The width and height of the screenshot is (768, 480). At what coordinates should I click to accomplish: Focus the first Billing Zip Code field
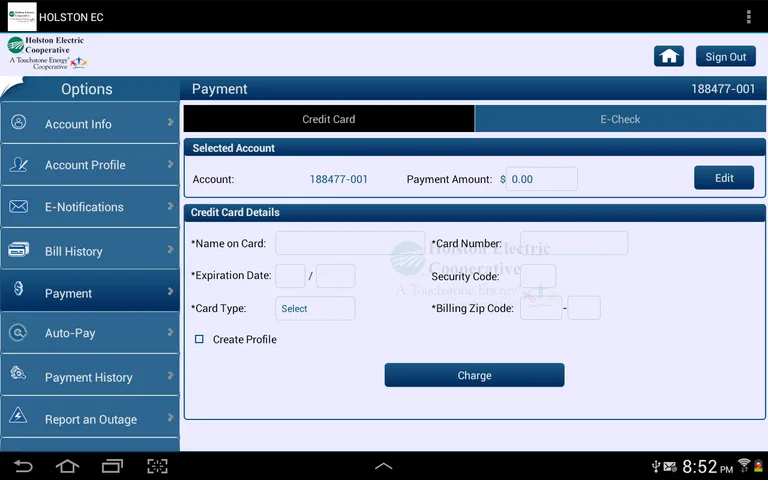(541, 308)
